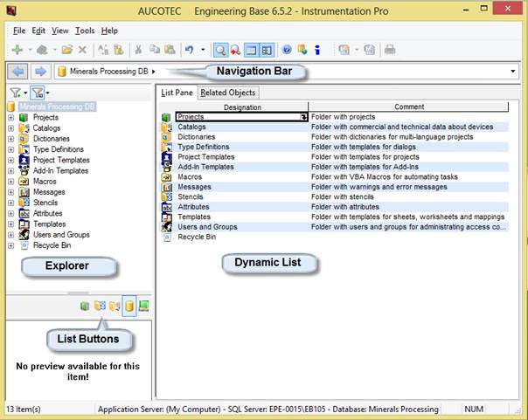Viewport: 528px width, 420px height.
Task: Select the 'Users and Groups' list pane row
Action: click(x=333, y=227)
